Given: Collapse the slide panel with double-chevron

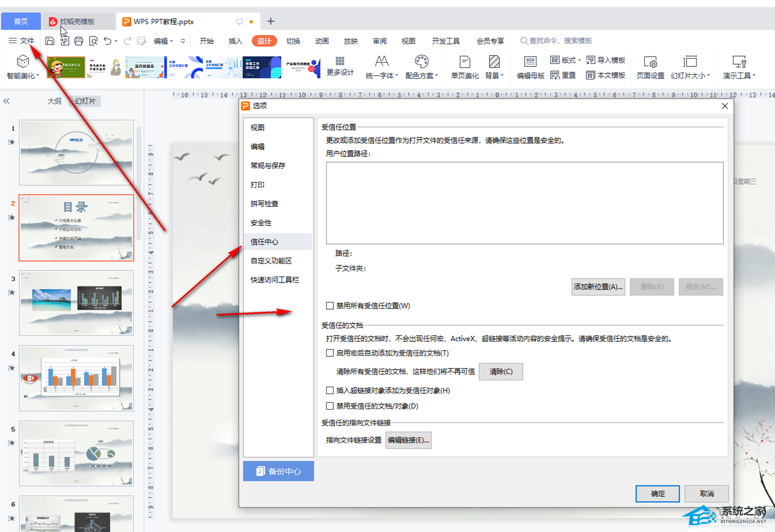Looking at the screenshot, I should pos(7,101).
